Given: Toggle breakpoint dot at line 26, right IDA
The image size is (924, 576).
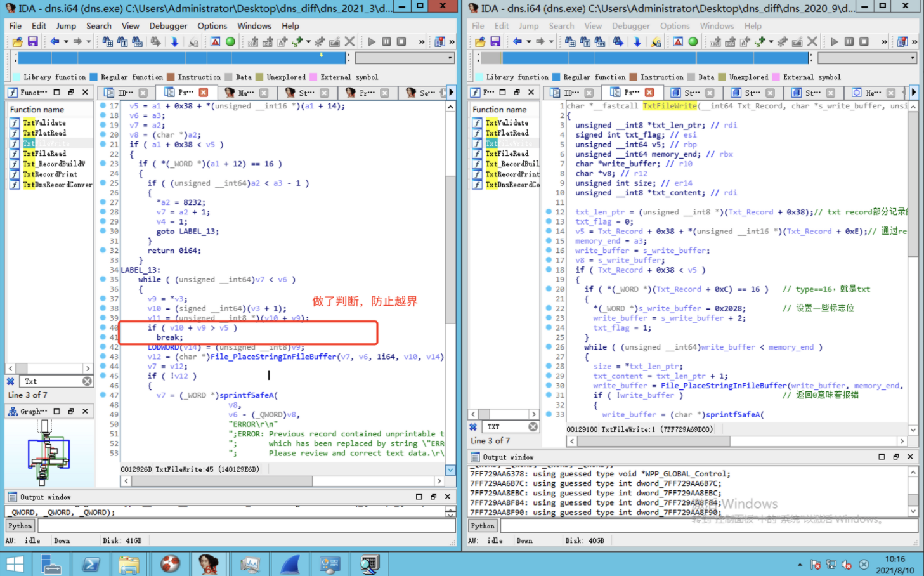Looking at the screenshot, I should coord(549,347).
